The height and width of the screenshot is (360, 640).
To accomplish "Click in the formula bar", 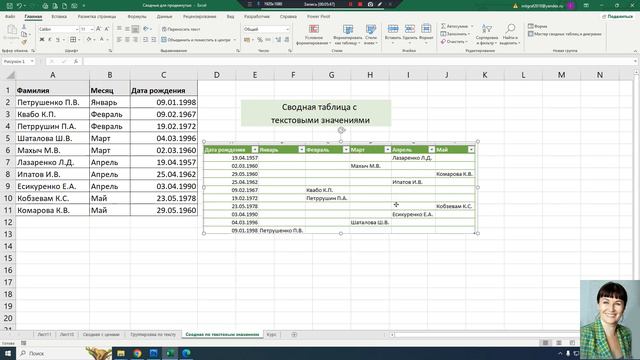I will 359,61.
